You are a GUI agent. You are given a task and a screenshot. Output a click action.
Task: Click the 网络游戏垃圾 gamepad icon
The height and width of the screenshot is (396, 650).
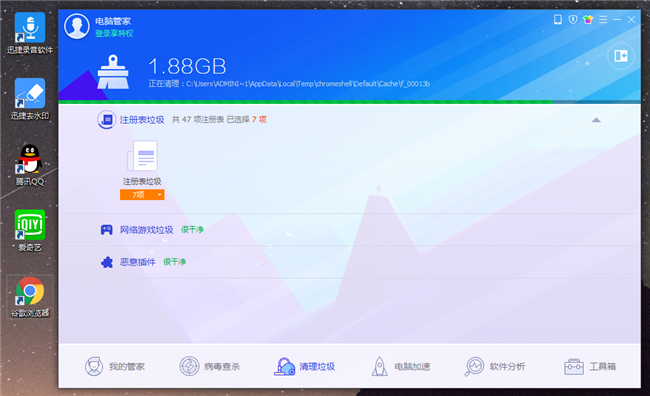(x=107, y=229)
